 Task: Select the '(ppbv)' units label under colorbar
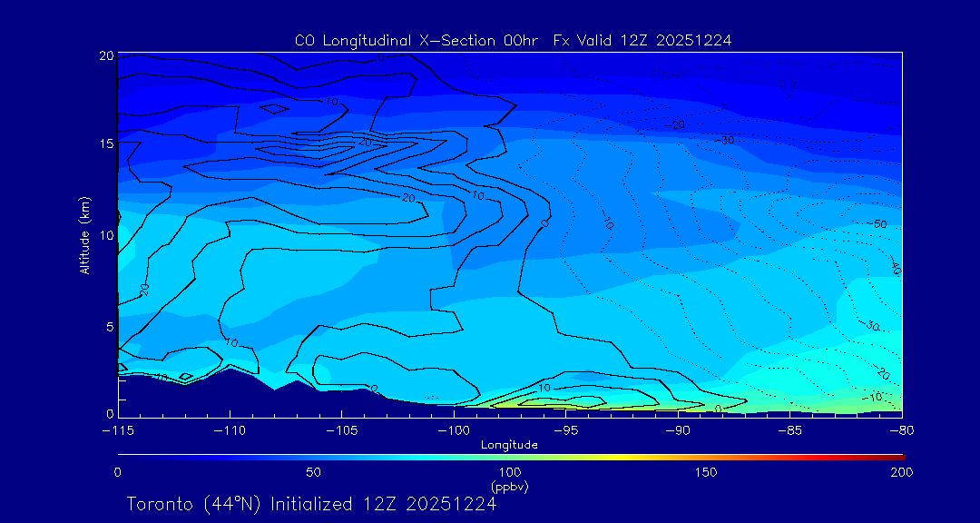509,487
